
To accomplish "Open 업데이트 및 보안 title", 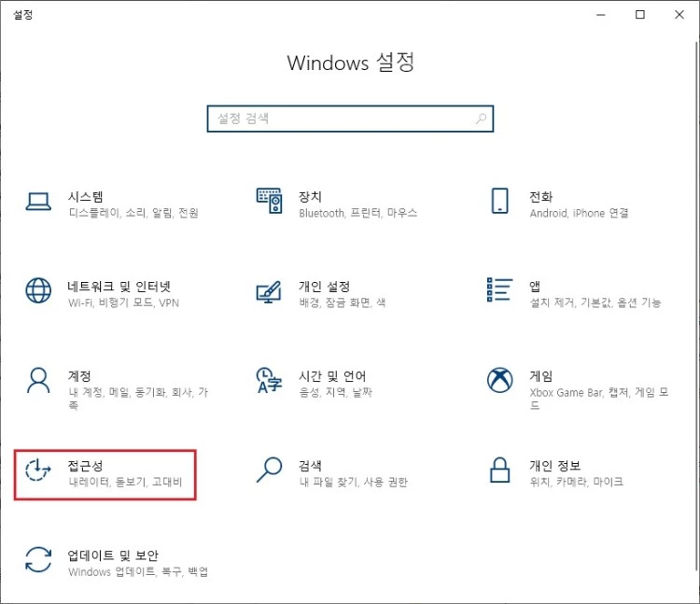I will point(113,555).
